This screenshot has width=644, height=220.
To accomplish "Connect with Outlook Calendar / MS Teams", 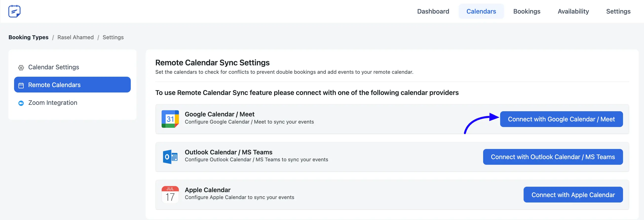I will pos(553,157).
